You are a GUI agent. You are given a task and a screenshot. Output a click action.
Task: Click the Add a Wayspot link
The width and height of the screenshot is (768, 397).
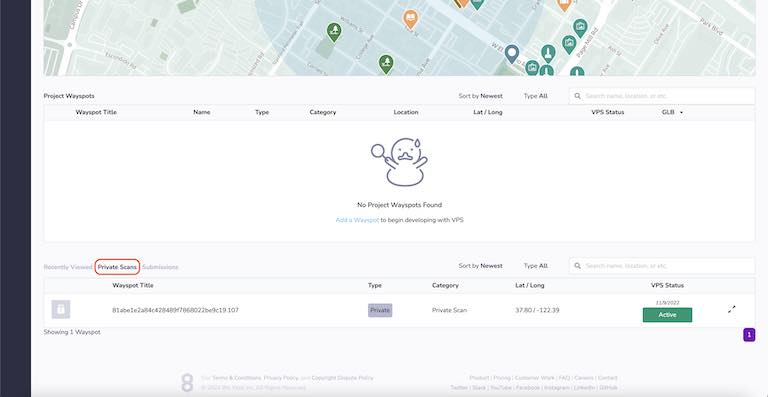357,220
